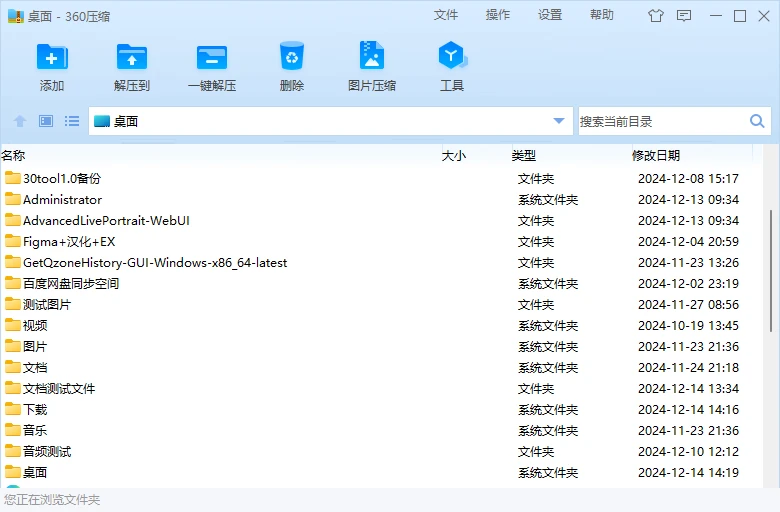Click the folder icon of Figma+汉化+EX
780x512 pixels.
(x=13, y=241)
